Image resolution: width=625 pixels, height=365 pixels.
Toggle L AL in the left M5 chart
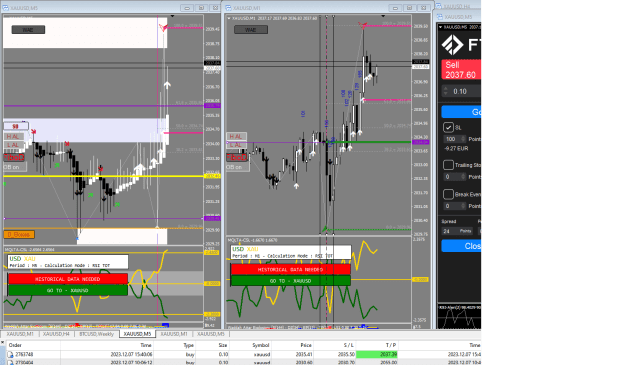14,145
